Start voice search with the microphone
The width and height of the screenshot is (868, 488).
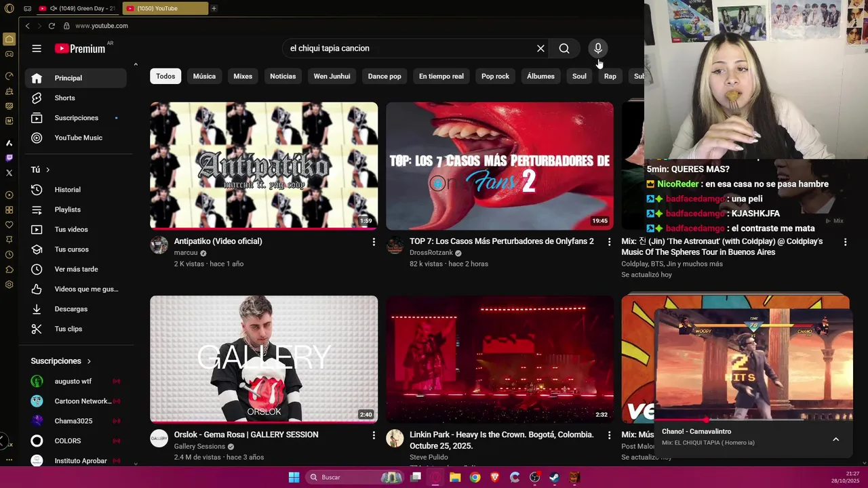pyautogui.click(x=598, y=48)
